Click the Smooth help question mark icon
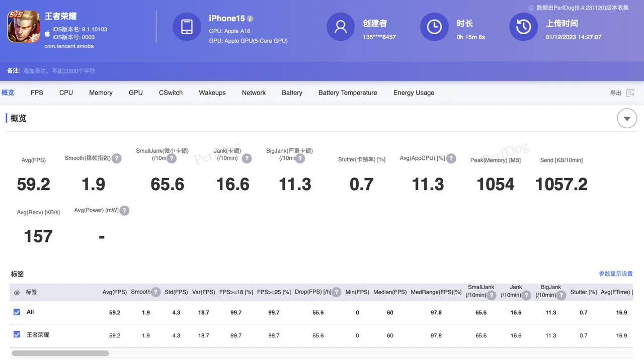 pos(116,158)
